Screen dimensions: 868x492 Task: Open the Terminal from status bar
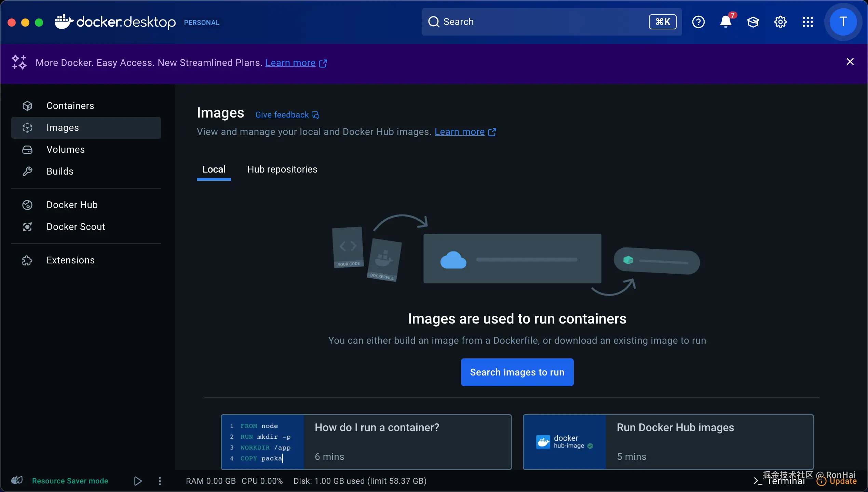coord(780,481)
